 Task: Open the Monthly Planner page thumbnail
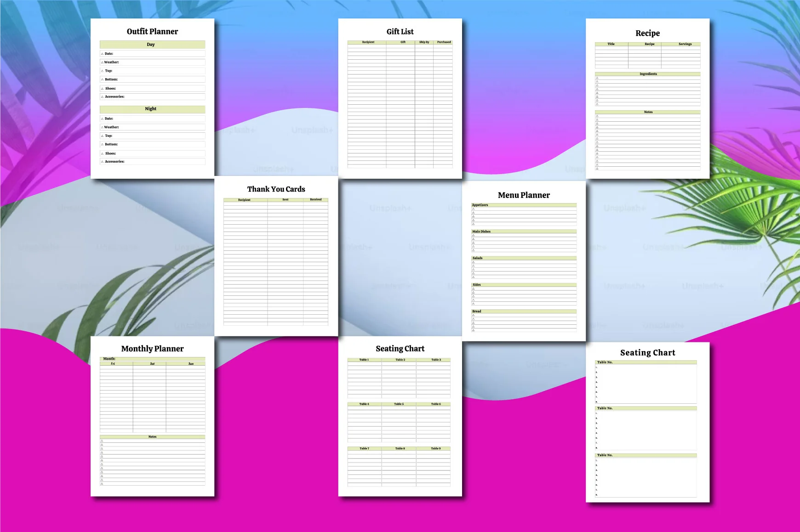point(152,416)
